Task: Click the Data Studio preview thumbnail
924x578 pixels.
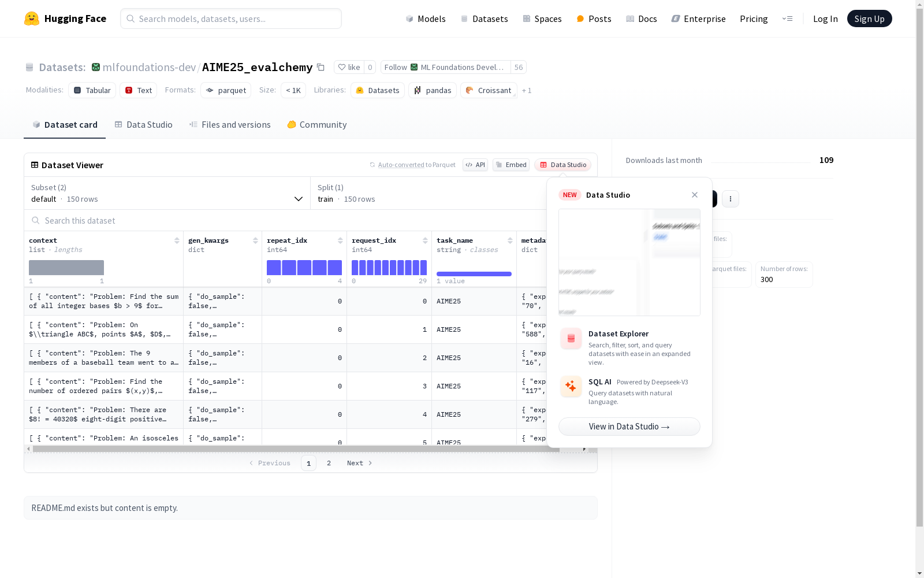Action: pos(629,262)
